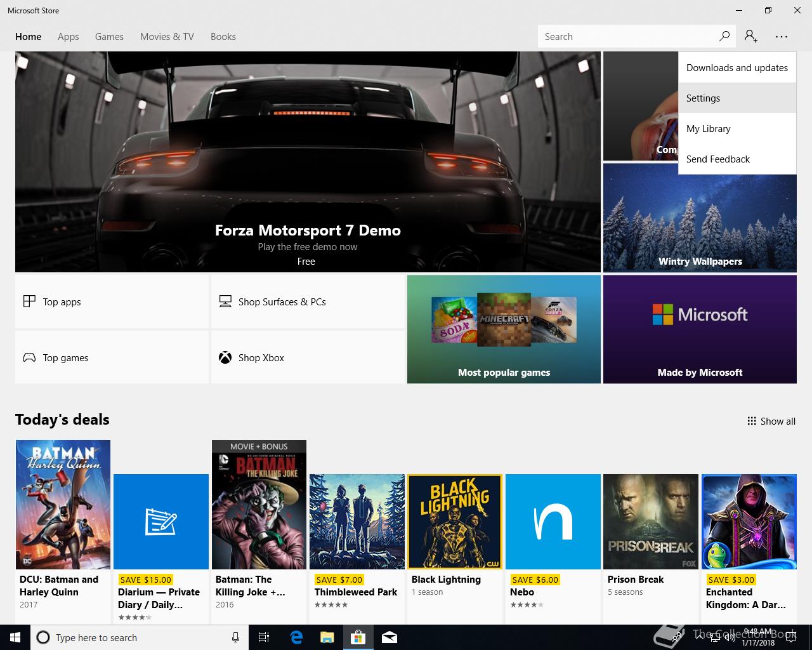Open the Wintry Wallpapers tile
Image resolution: width=812 pixels, height=650 pixels.
pos(700,218)
